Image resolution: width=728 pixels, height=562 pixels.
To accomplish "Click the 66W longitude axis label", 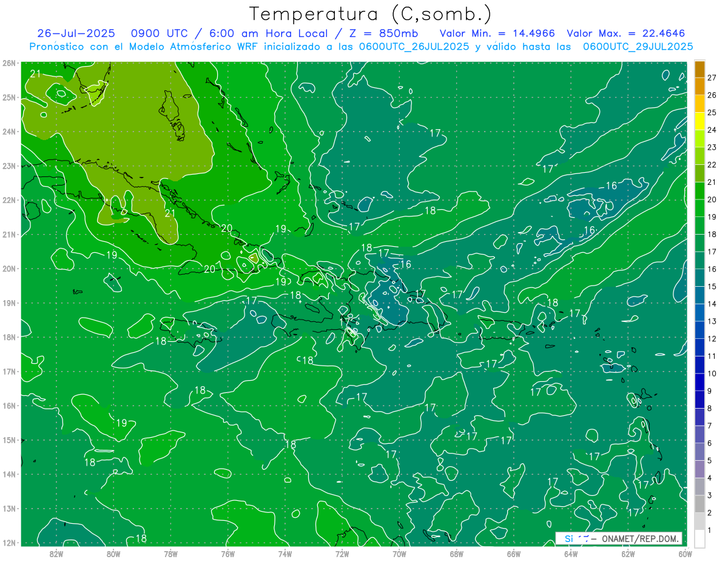I will tap(513, 554).
